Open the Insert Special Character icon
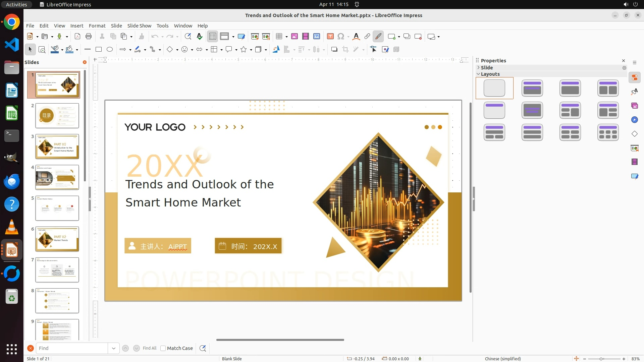Screen dimensions: 644x362 pyautogui.click(x=341, y=37)
